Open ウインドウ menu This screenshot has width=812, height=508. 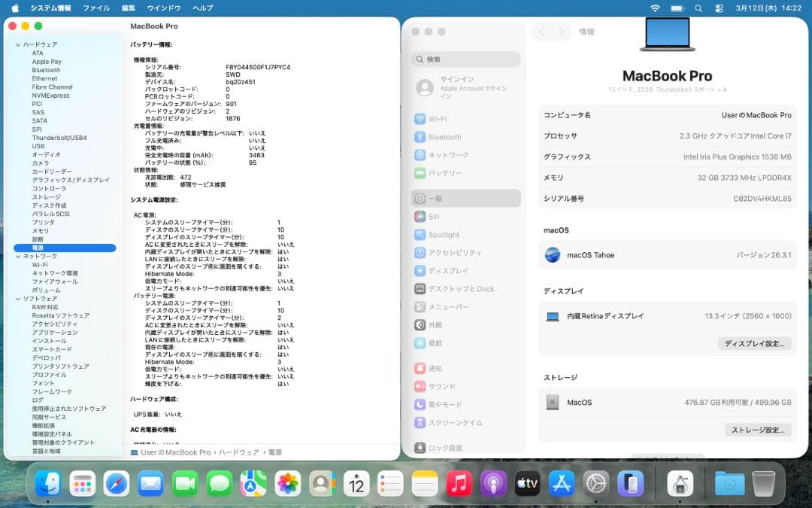point(164,8)
